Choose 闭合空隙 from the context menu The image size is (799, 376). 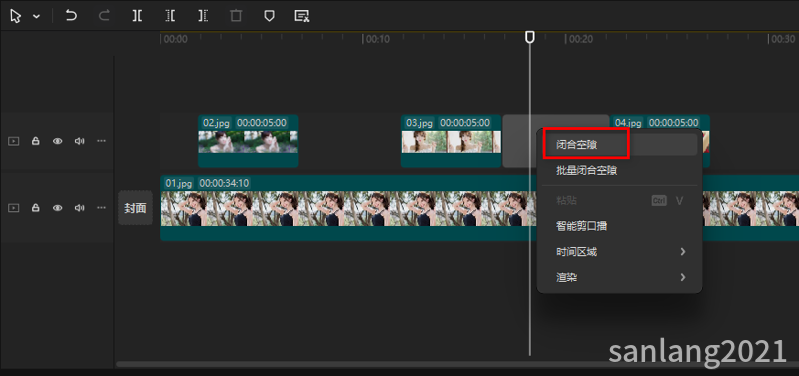pyautogui.click(x=620, y=145)
